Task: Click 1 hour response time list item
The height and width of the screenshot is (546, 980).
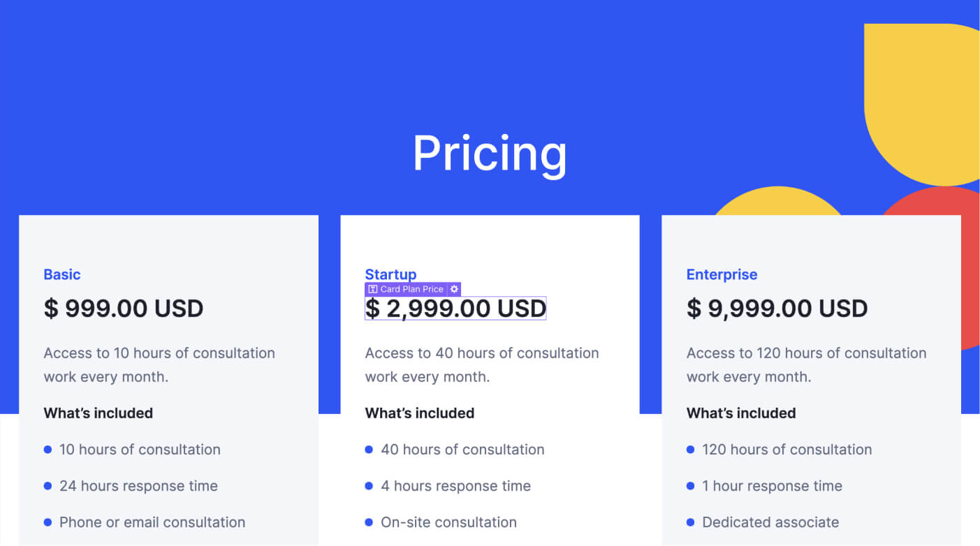Action: [771, 486]
